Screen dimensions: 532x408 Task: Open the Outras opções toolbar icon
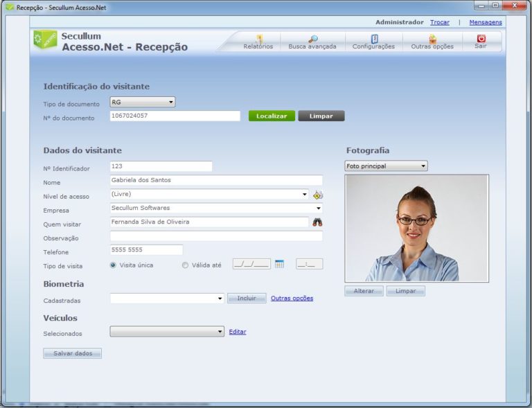(432, 39)
